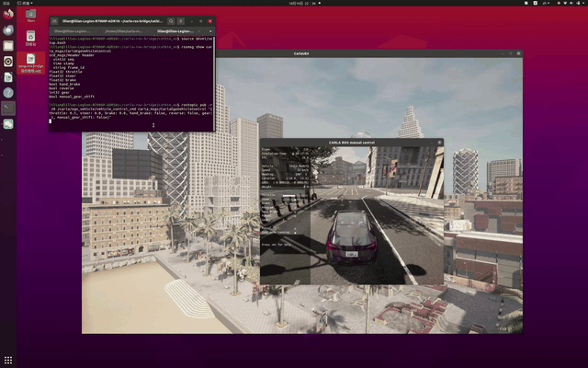Maximize the terminal window
This screenshot has height=368, width=588.
pyautogui.click(x=200, y=21)
